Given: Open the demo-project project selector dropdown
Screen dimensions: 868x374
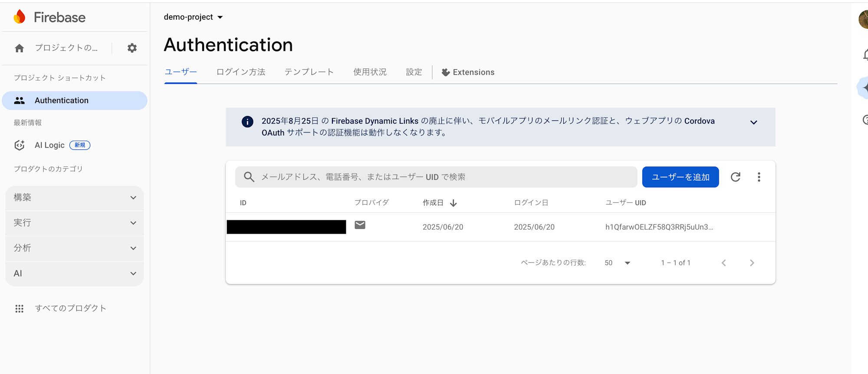Looking at the screenshot, I should coord(193,17).
